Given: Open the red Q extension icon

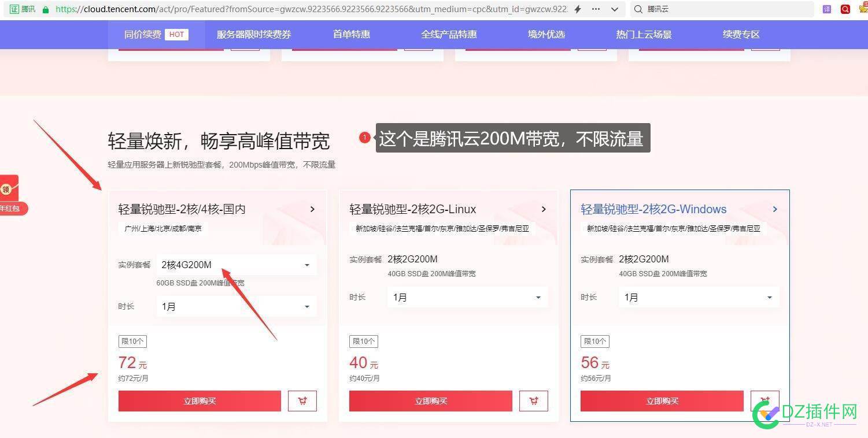Looking at the screenshot, I should pyautogui.click(x=845, y=9).
